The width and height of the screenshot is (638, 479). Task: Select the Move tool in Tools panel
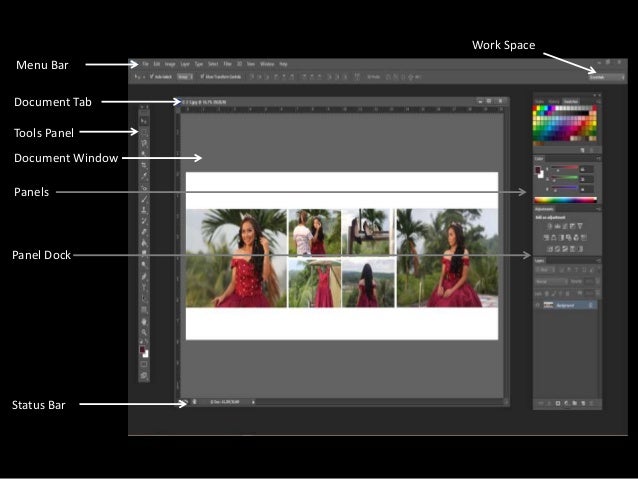(144, 121)
